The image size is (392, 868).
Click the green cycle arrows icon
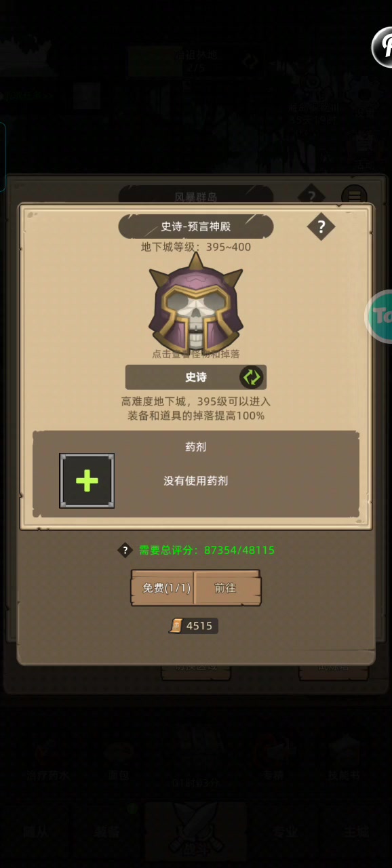click(x=251, y=377)
